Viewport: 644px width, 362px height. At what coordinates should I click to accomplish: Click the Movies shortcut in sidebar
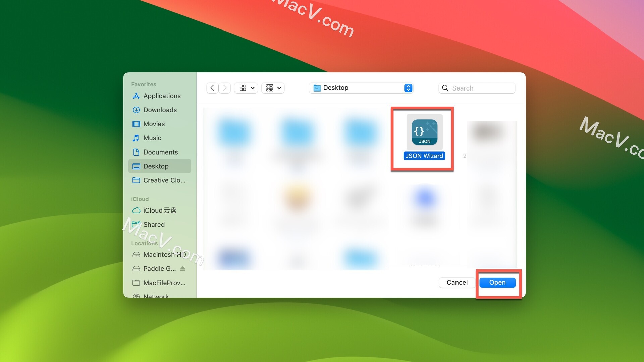(154, 124)
